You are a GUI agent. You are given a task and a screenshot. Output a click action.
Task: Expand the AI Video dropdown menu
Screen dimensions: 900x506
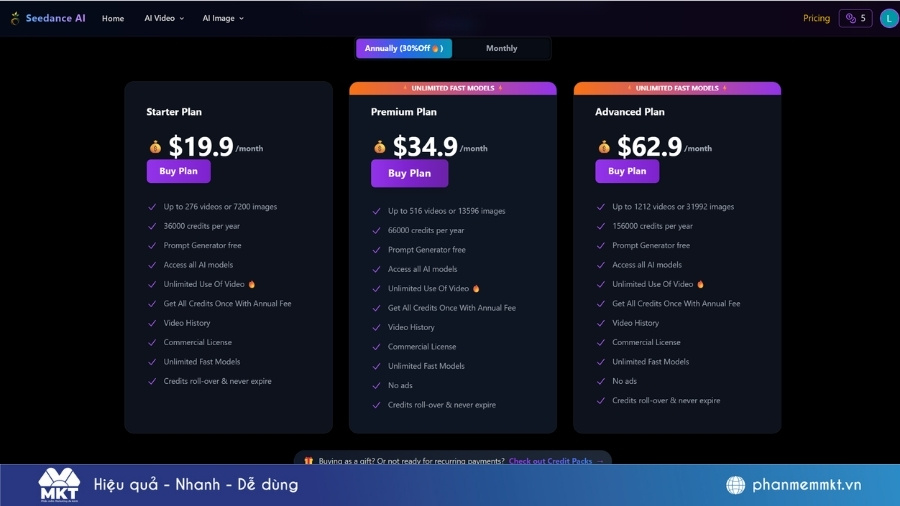coord(164,18)
